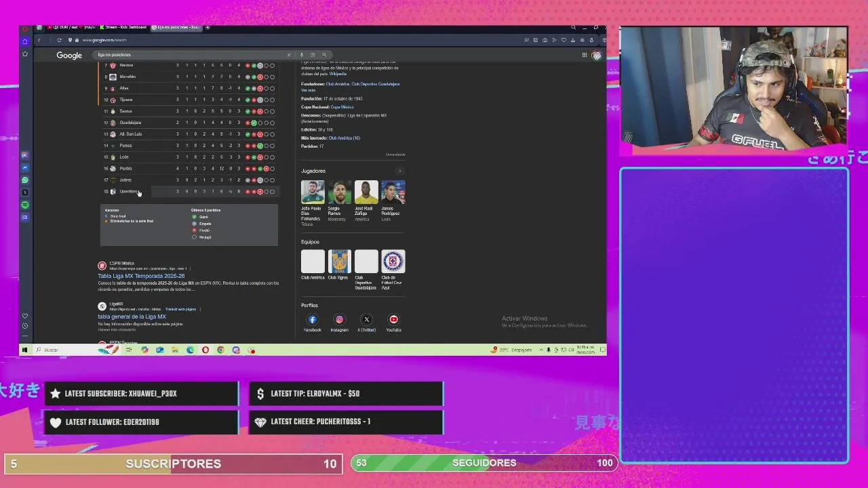Select the liga mx posiciones tab
The height and width of the screenshot is (488, 868).
coord(176,27)
